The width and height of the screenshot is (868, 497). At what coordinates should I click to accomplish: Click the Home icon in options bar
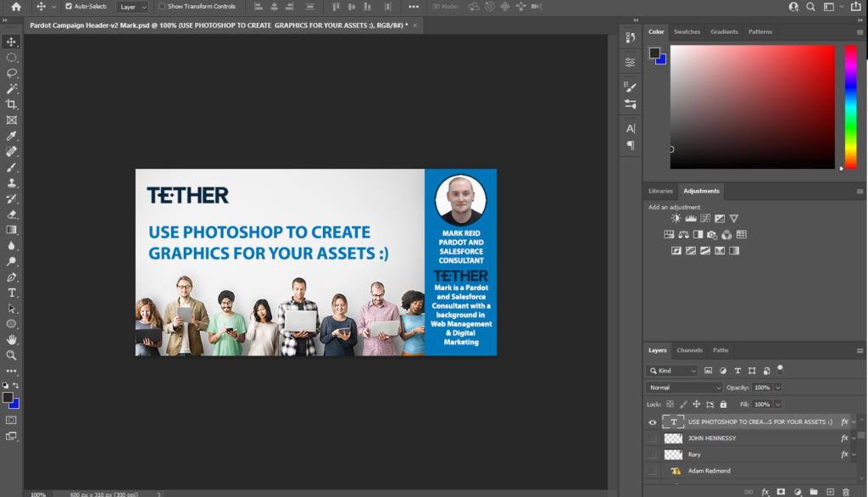[x=16, y=7]
